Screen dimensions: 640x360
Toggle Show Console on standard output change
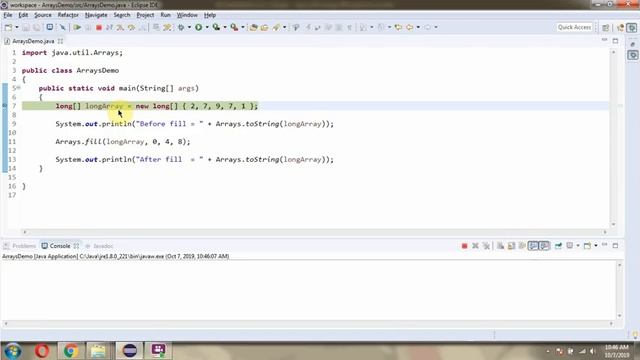click(x=533, y=246)
